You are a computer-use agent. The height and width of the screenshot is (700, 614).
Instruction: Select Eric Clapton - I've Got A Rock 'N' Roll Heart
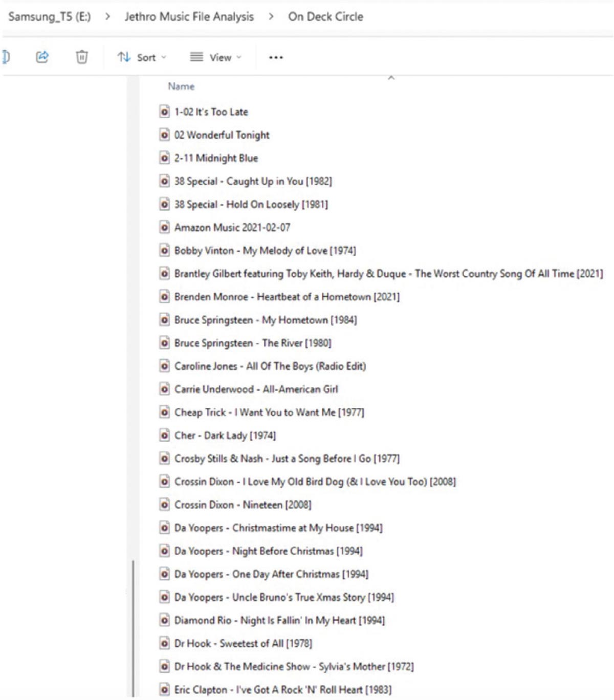[283, 690]
